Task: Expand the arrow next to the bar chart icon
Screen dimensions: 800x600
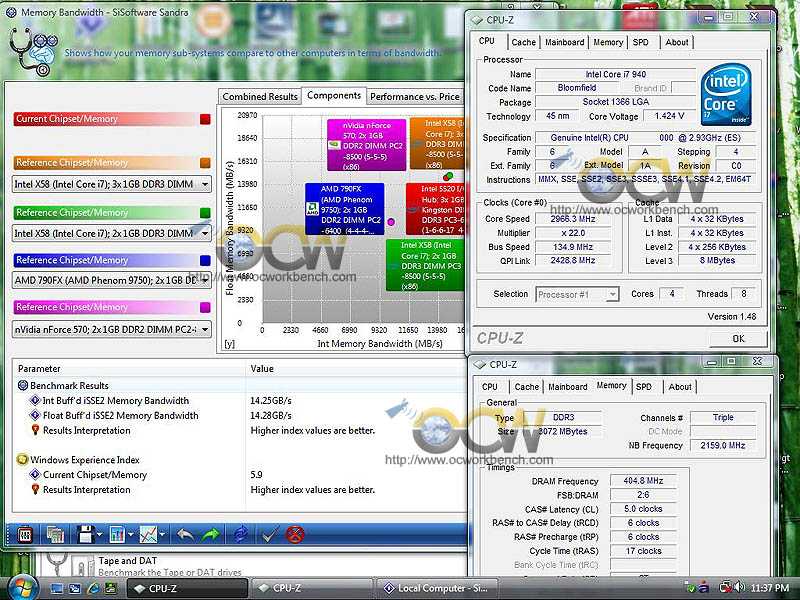Action: (131, 535)
